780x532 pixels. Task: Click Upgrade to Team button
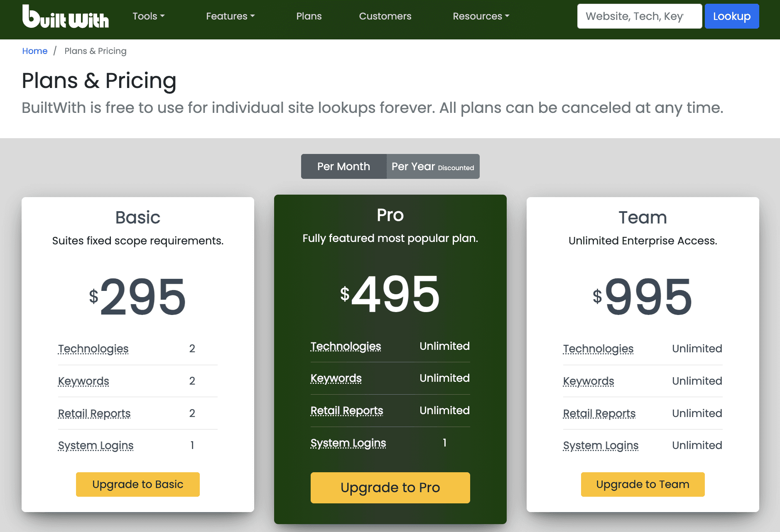point(643,484)
